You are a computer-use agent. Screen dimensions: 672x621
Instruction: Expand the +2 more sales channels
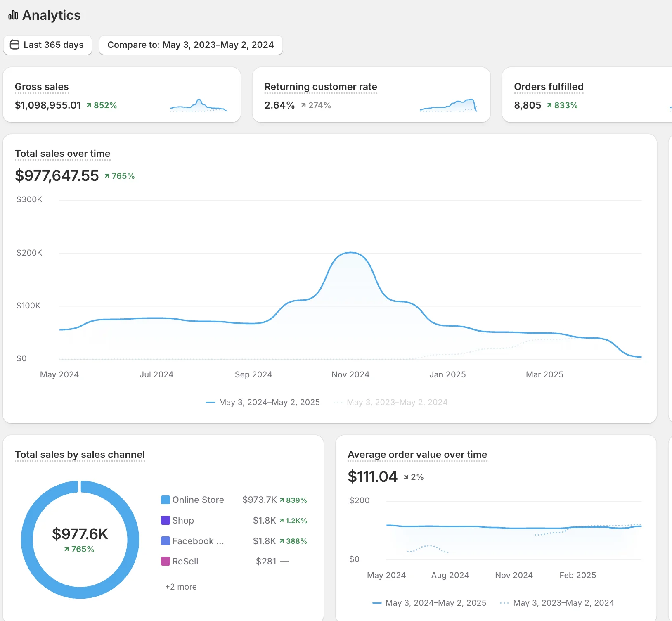[181, 587]
